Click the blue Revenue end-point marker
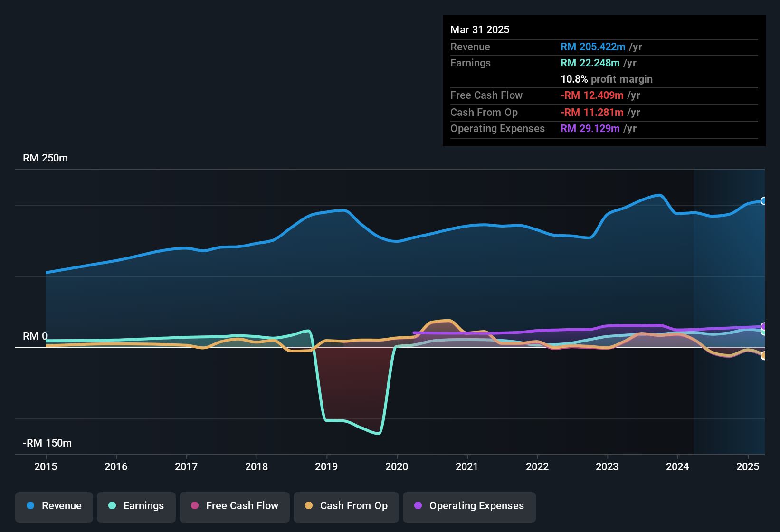Image resolution: width=780 pixels, height=532 pixels. coord(764,201)
